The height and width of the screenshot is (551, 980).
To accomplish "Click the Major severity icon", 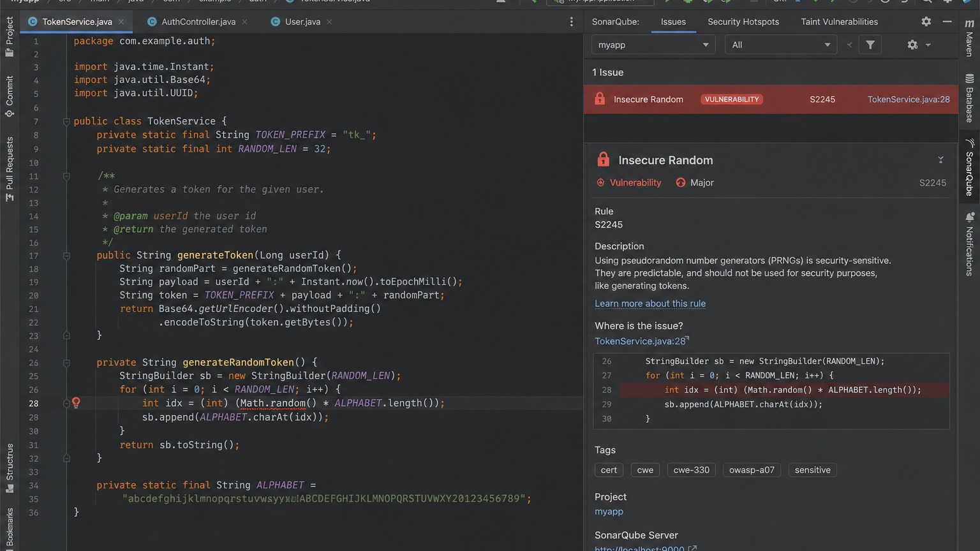I will click(x=681, y=182).
